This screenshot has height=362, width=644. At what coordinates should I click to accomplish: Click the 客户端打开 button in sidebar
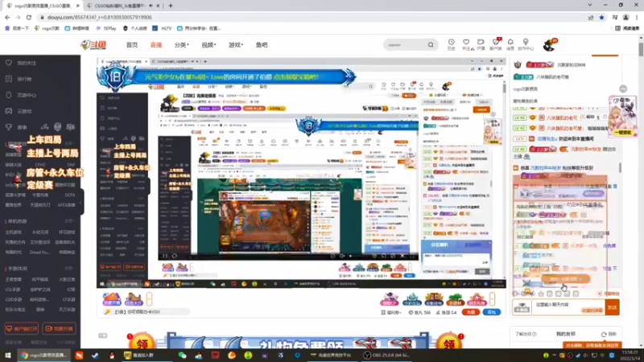(22, 328)
